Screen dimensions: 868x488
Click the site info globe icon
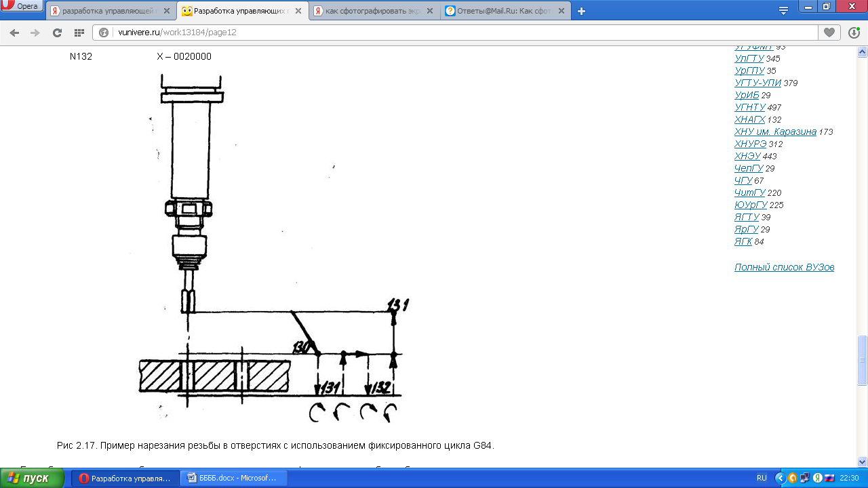tap(104, 33)
